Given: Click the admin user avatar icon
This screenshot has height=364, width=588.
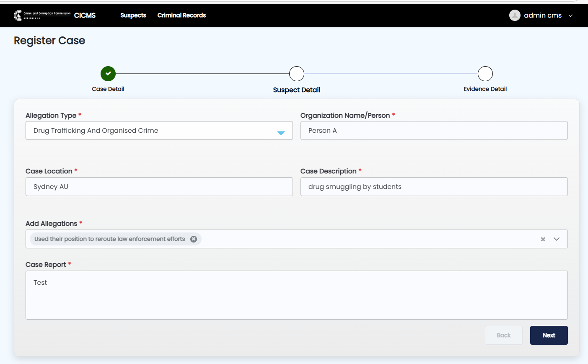Looking at the screenshot, I should pyautogui.click(x=515, y=15).
